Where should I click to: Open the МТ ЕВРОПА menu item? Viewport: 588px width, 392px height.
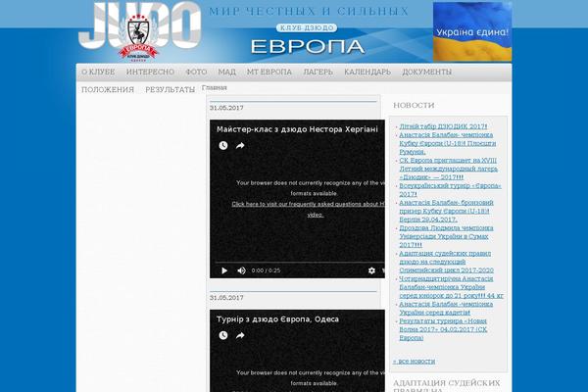pos(269,72)
